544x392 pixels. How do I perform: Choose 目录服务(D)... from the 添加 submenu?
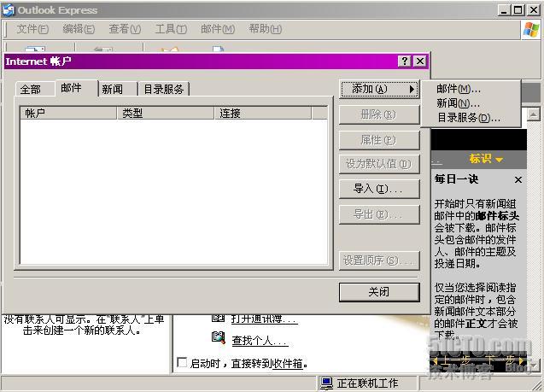click(x=468, y=118)
